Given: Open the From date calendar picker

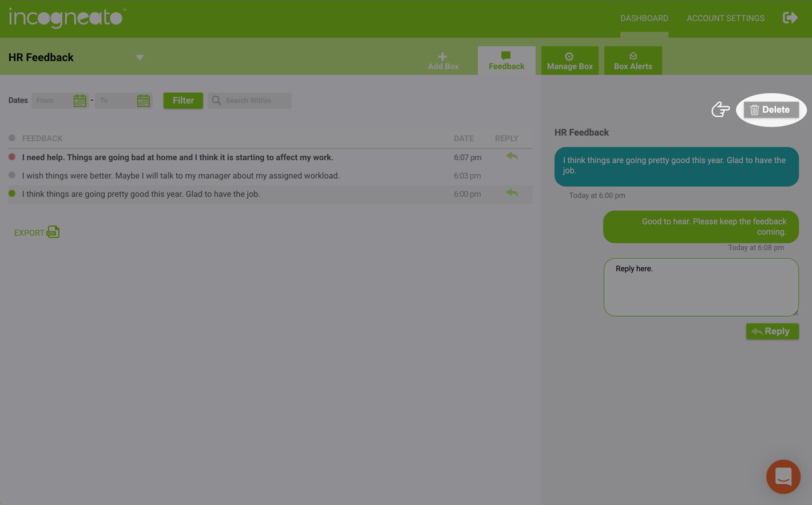Looking at the screenshot, I should pos(80,101).
